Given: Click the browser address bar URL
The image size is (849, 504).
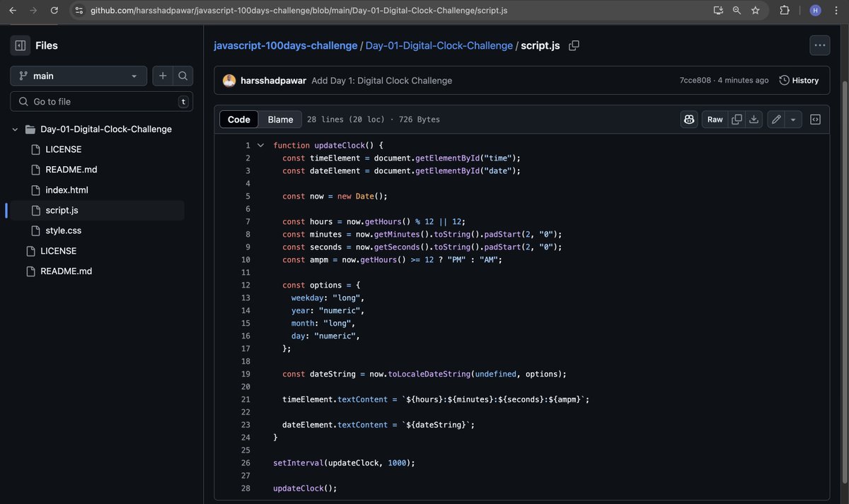Looking at the screenshot, I should point(299,11).
